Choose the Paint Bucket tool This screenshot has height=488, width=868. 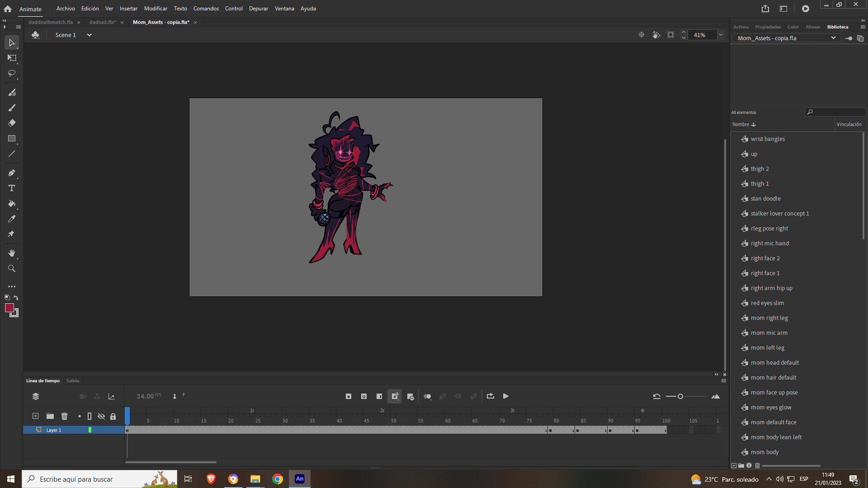12,204
